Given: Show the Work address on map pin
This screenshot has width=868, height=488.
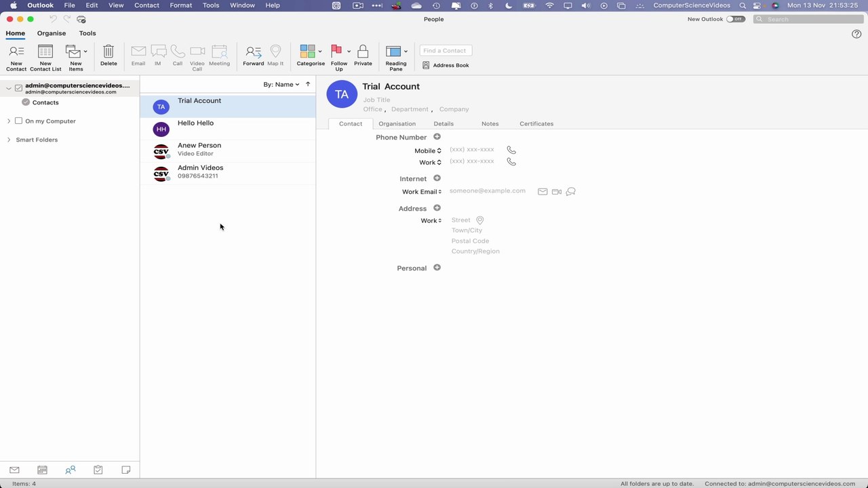Looking at the screenshot, I should pyautogui.click(x=479, y=220).
